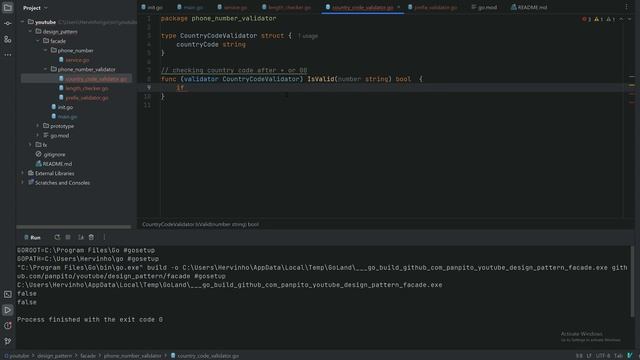Click the LF line separator status
This screenshot has width=640, height=360.
(589, 356)
